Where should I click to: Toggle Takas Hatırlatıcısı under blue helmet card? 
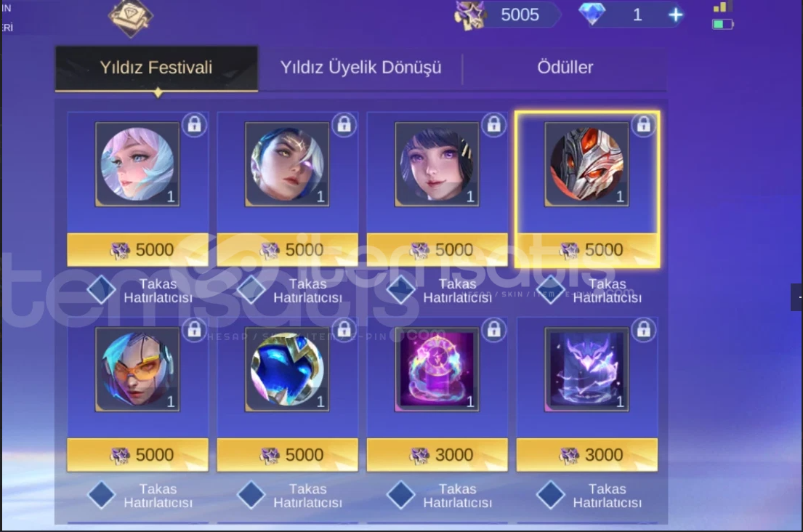pyautogui.click(x=251, y=495)
